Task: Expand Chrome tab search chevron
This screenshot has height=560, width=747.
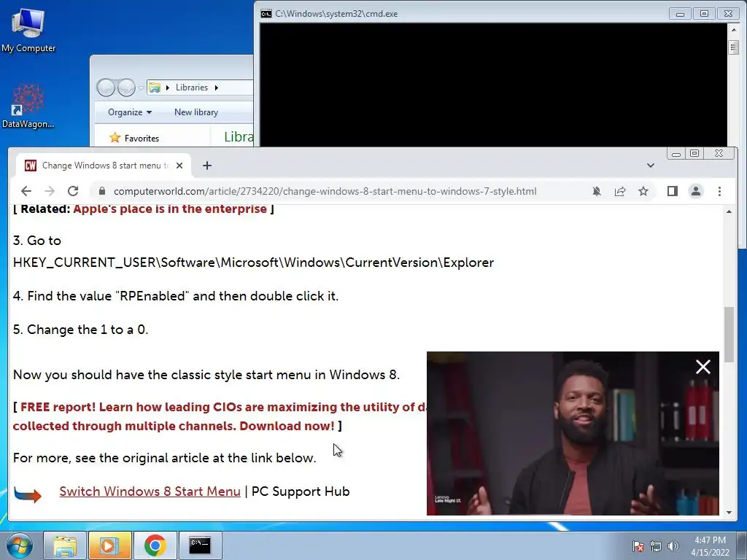Action: (650, 166)
